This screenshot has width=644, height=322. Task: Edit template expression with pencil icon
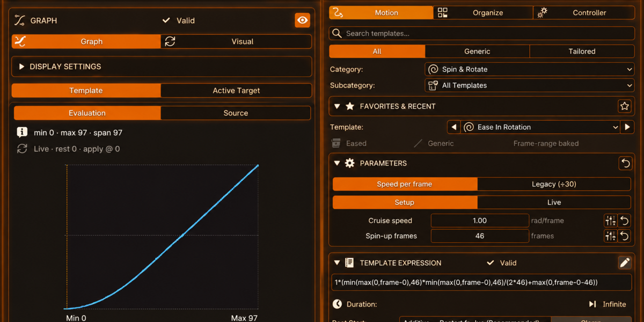625,263
